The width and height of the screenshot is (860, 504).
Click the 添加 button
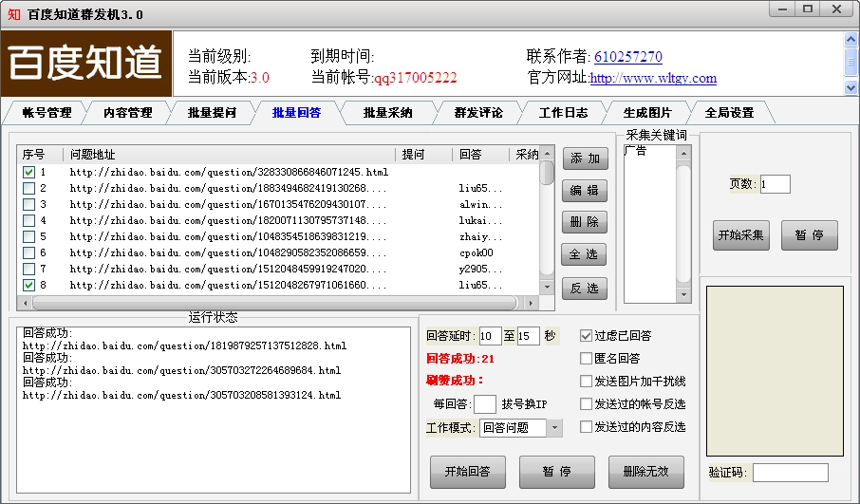586,159
